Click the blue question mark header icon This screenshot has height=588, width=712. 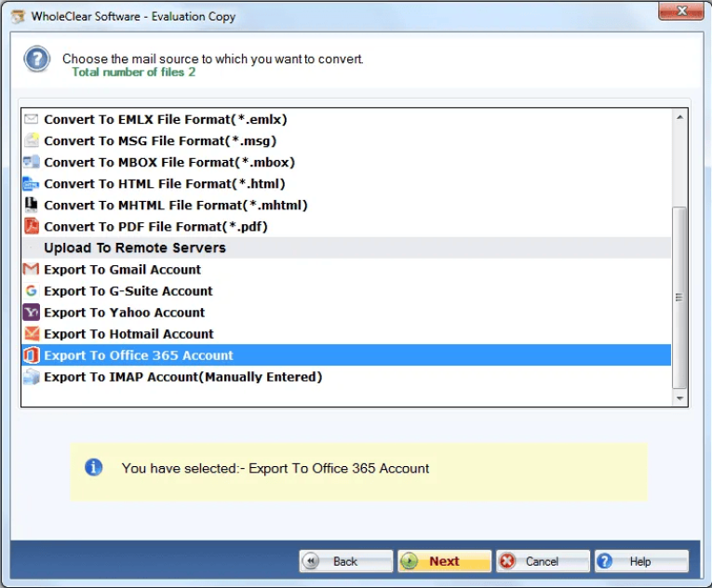click(x=37, y=59)
